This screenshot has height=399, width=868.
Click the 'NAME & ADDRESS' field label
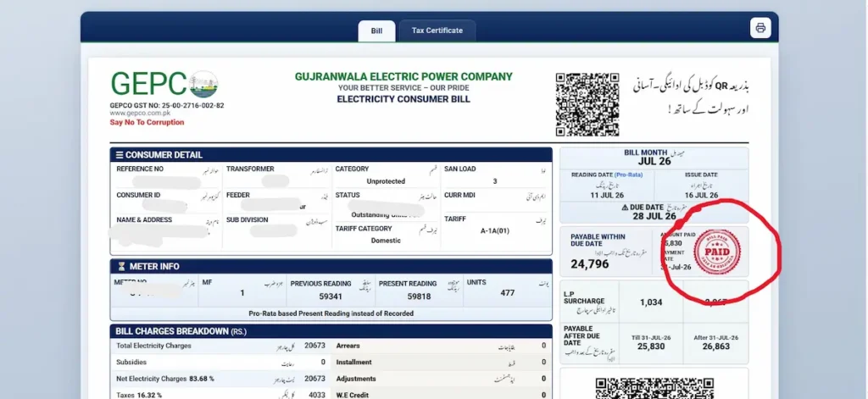tap(144, 219)
